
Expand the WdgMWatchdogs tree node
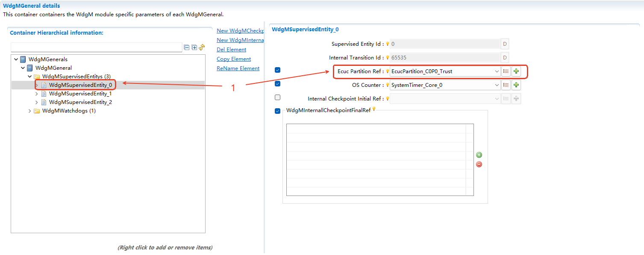pyautogui.click(x=29, y=110)
